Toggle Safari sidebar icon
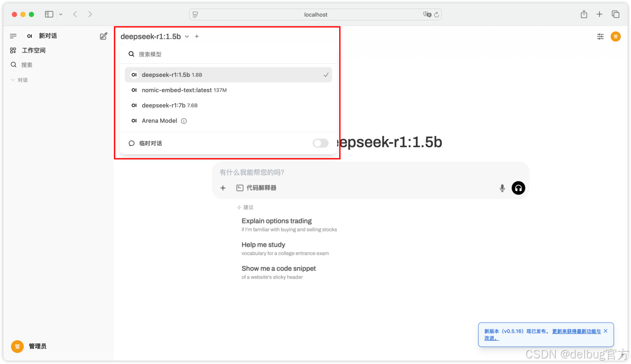 click(49, 14)
